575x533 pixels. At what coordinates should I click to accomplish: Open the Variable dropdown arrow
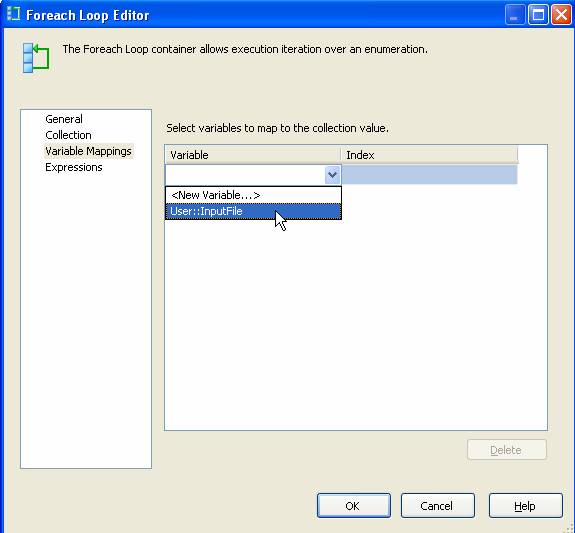click(x=333, y=175)
